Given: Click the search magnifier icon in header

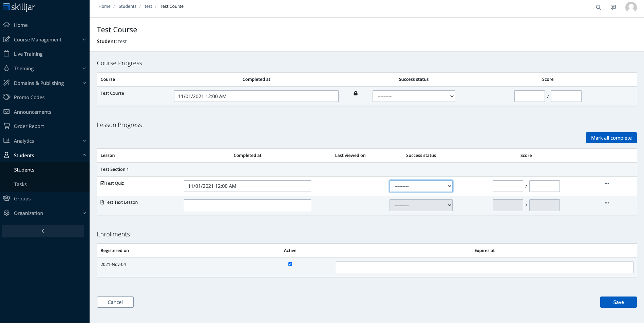Looking at the screenshot, I should click(x=598, y=7).
